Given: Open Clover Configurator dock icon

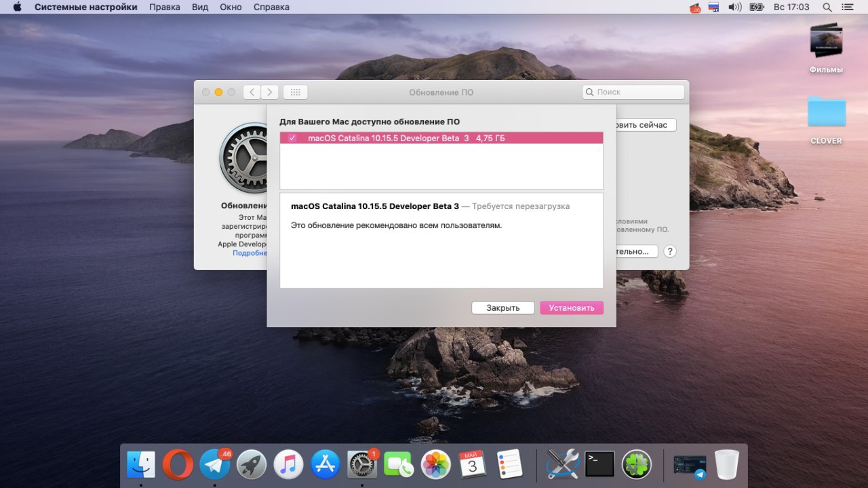Looking at the screenshot, I should coord(636,465).
